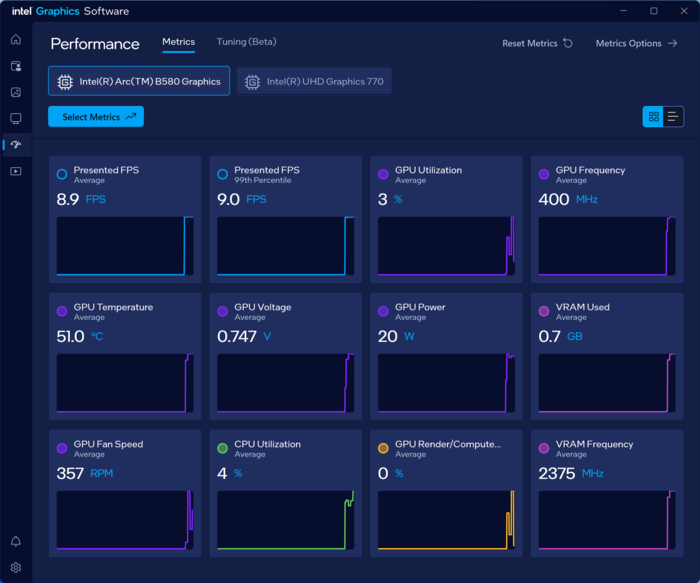Switch to grid card view
This screenshot has width=700, height=583.
click(x=653, y=117)
